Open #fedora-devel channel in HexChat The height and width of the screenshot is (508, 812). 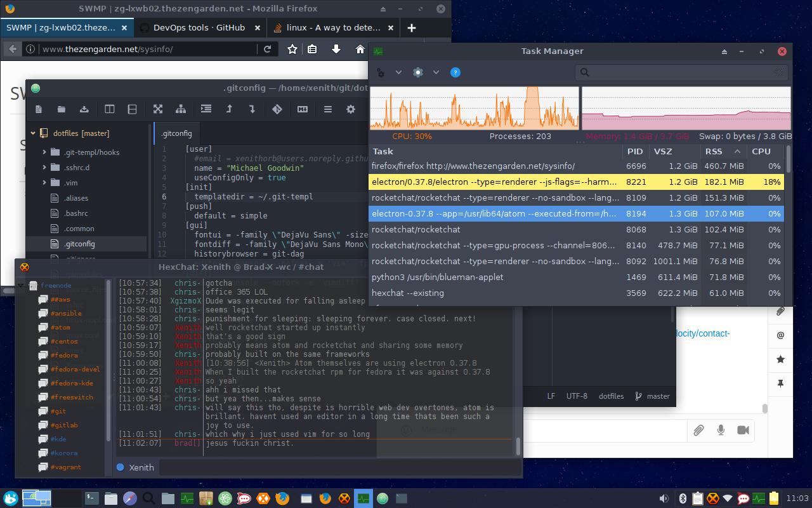[75, 370]
